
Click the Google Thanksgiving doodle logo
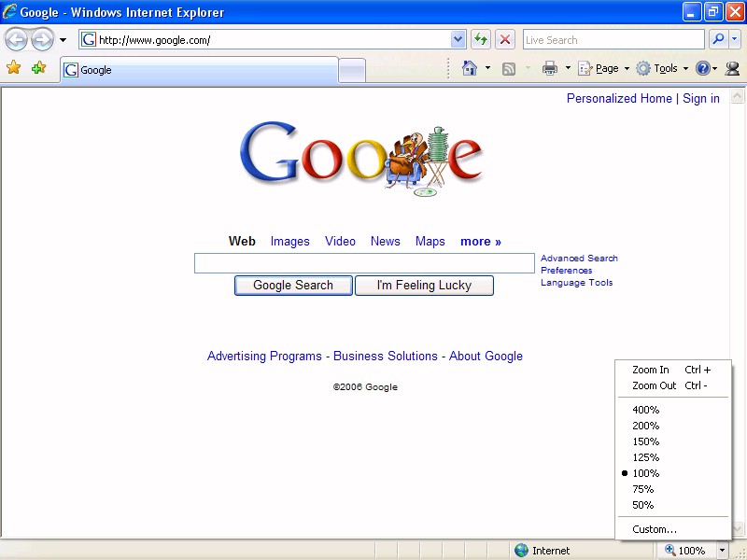pyautogui.click(x=362, y=158)
